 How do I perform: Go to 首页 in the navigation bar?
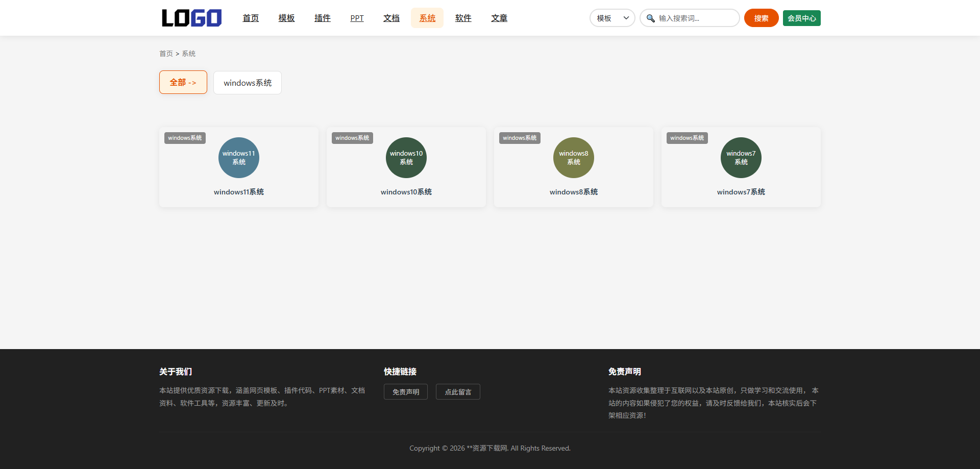click(251, 18)
